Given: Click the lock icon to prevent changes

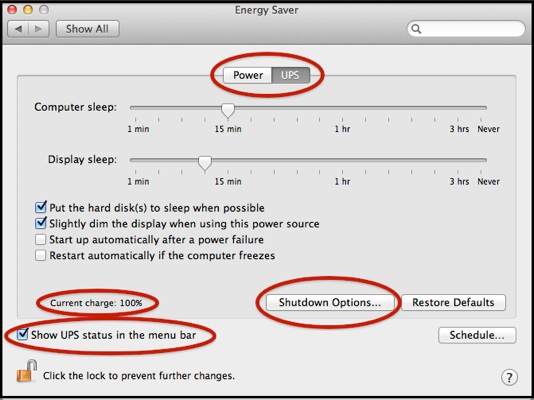Looking at the screenshot, I should pyautogui.click(x=27, y=371).
